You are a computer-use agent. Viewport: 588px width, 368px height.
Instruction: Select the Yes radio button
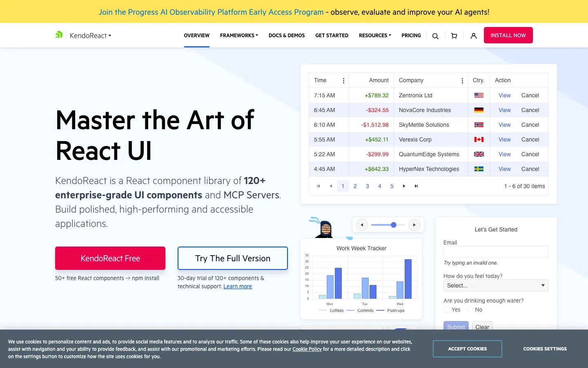(x=447, y=310)
